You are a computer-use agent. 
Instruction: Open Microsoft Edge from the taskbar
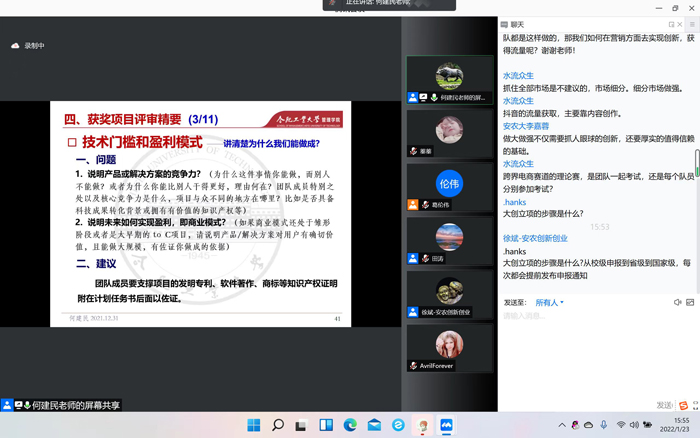[x=350, y=425]
